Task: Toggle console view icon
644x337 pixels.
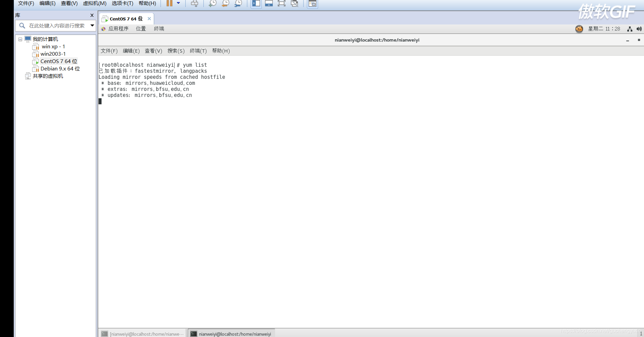Action: pyautogui.click(x=312, y=3)
